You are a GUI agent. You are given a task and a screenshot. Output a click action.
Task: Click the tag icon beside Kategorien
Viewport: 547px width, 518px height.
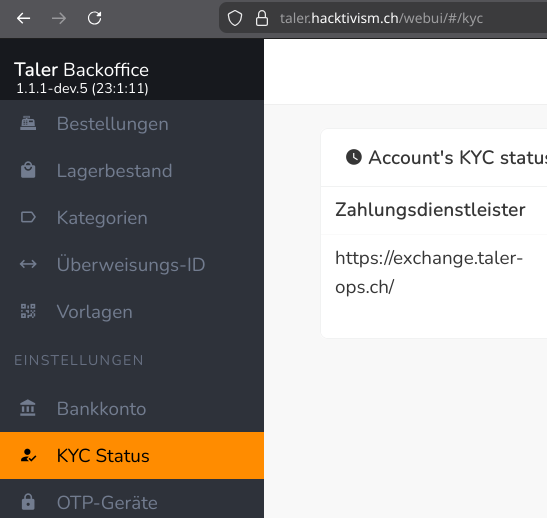click(28, 217)
